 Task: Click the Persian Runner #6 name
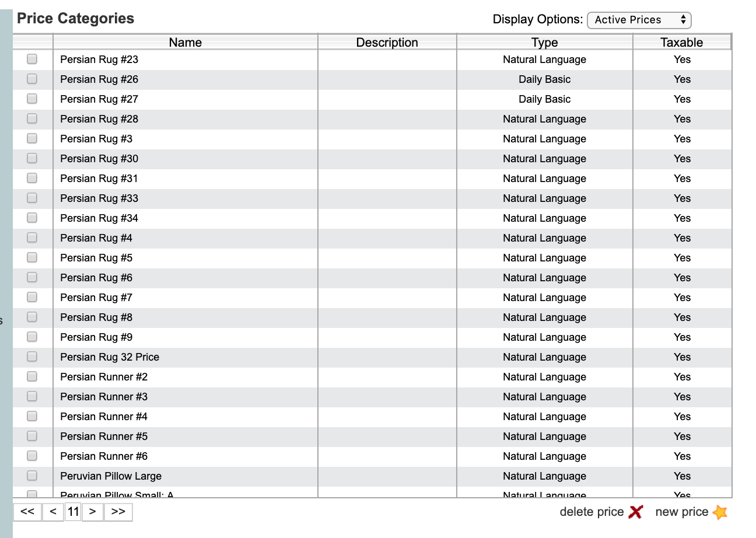coord(104,456)
